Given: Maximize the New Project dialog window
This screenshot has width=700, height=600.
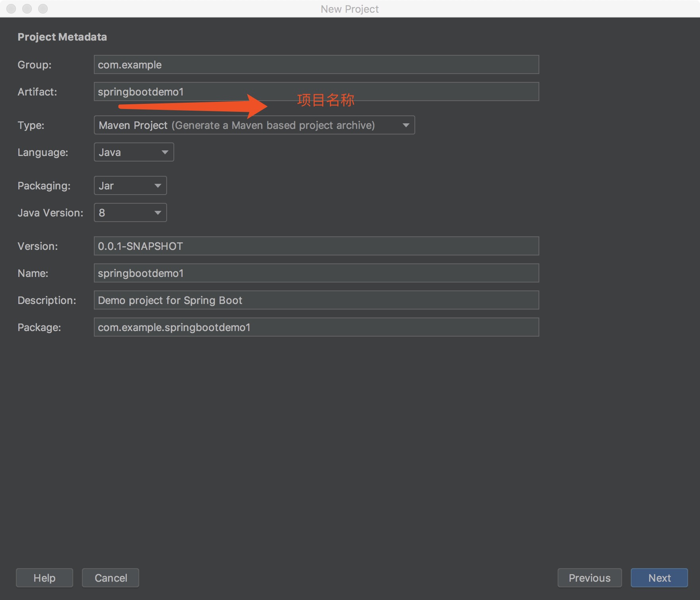Looking at the screenshot, I should (x=43, y=9).
